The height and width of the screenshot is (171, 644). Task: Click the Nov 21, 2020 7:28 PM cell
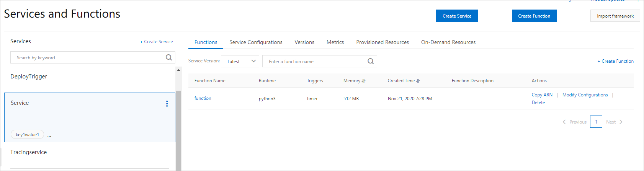[410, 99]
